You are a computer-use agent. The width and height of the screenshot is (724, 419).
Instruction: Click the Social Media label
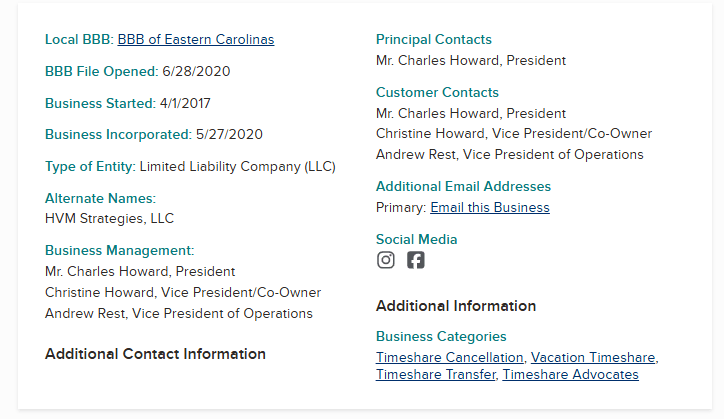[x=417, y=240]
